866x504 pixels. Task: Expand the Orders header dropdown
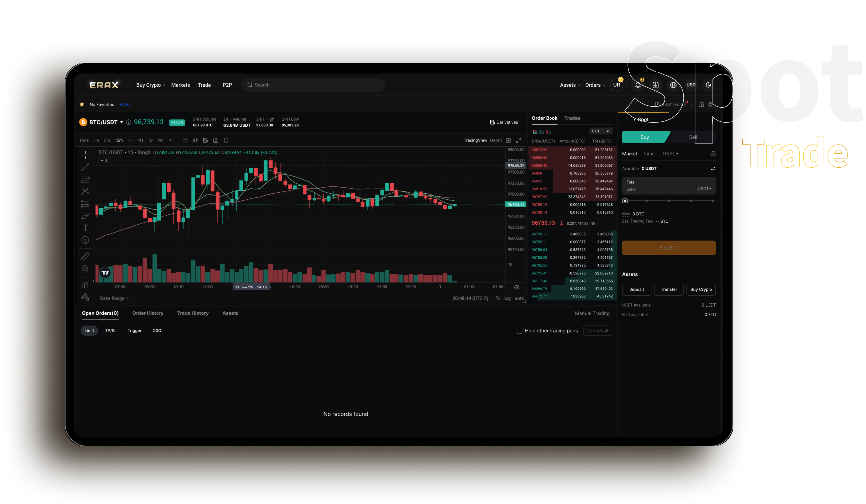595,85
